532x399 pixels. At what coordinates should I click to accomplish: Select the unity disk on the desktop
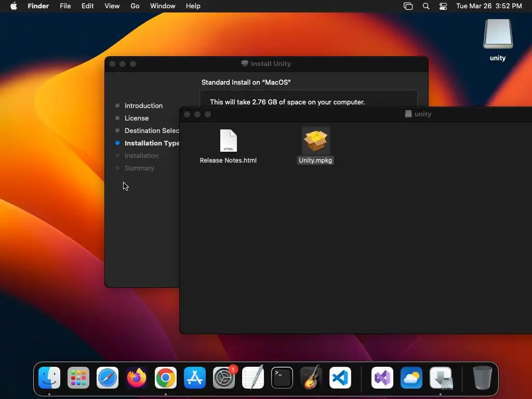[x=498, y=34]
